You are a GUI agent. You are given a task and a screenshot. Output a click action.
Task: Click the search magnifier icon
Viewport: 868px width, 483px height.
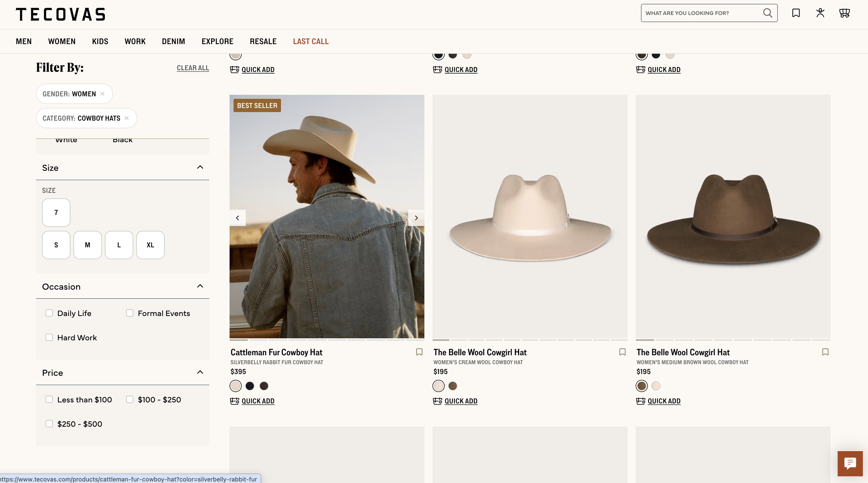(767, 13)
